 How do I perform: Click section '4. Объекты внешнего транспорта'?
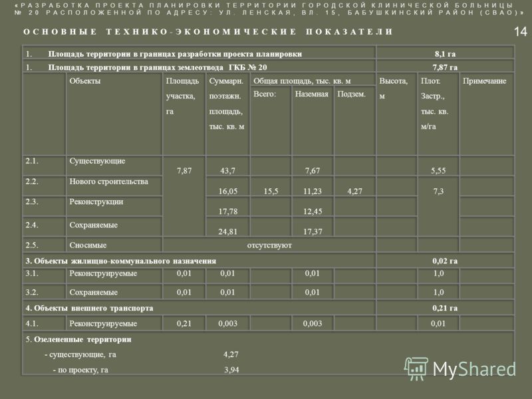coord(89,309)
